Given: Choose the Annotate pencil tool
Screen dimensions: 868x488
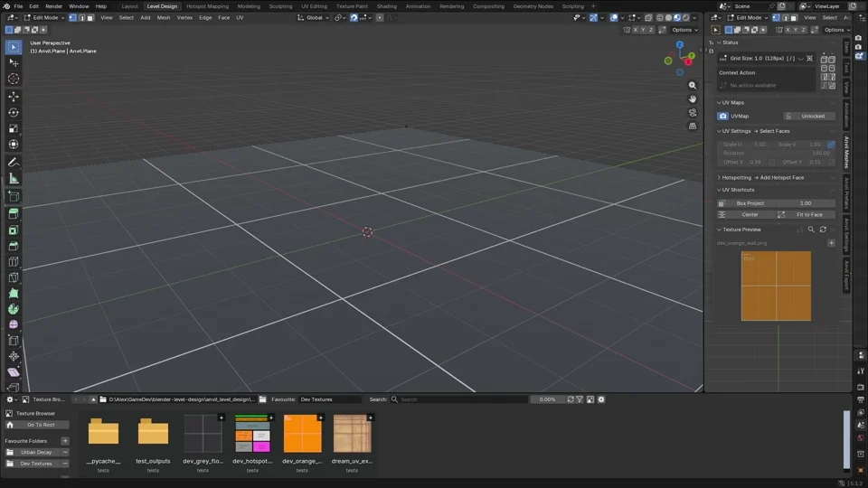Looking at the screenshot, I should [x=14, y=163].
